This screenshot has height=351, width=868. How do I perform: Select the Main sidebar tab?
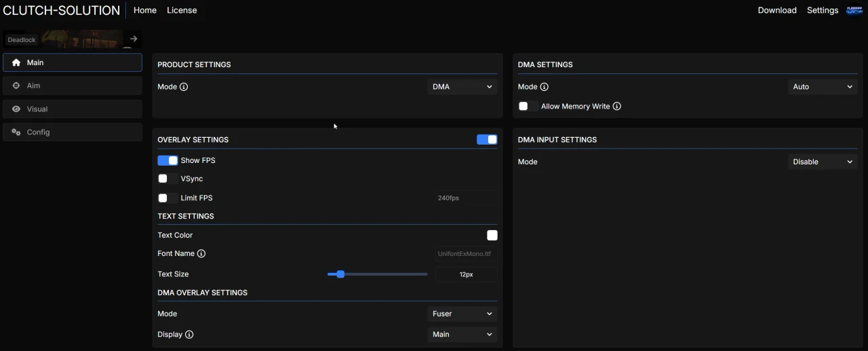click(x=73, y=62)
